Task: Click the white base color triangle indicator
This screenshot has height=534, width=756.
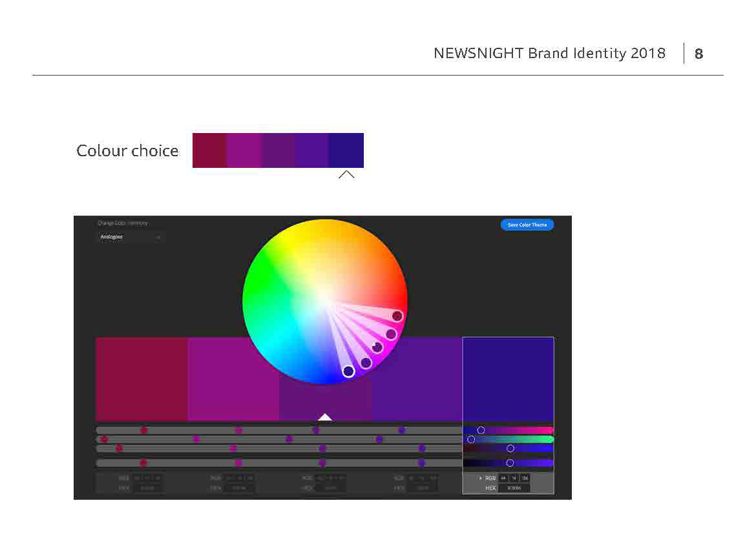Action: tap(325, 417)
